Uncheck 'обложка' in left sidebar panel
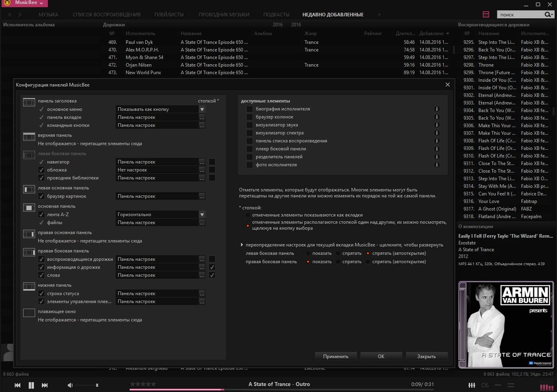This screenshot has width=557, height=392. [41, 170]
